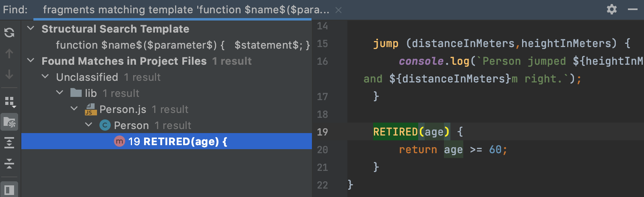
Task: Select the fragments matching template tab
Action: coord(186,10)
